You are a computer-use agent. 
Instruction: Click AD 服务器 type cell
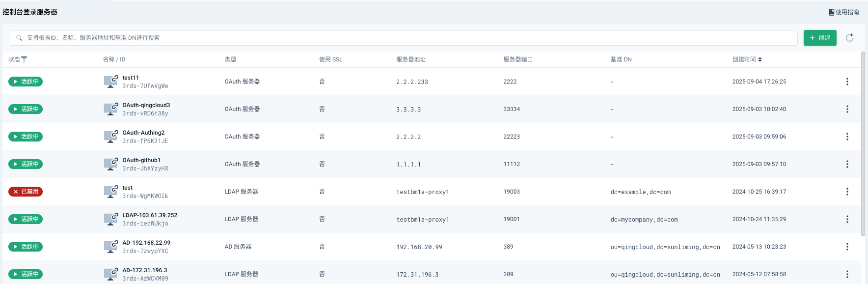(238, 247)
